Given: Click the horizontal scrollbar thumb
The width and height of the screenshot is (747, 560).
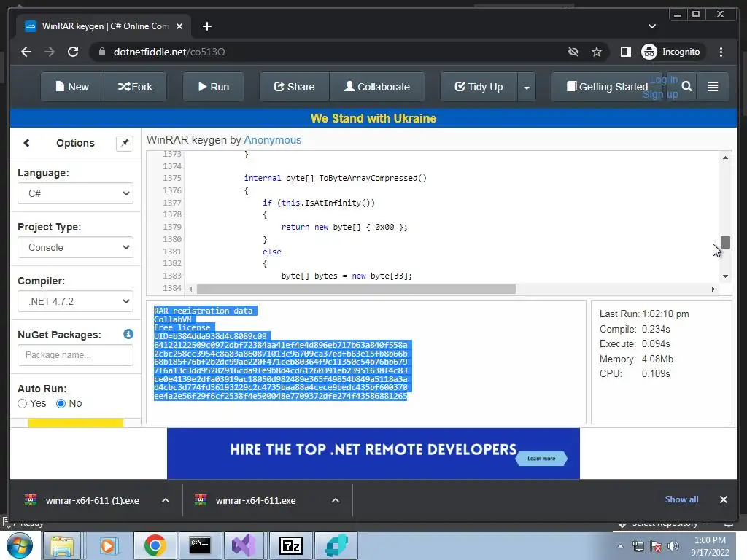Looking at the screenshot, I should tap(356, 289).
